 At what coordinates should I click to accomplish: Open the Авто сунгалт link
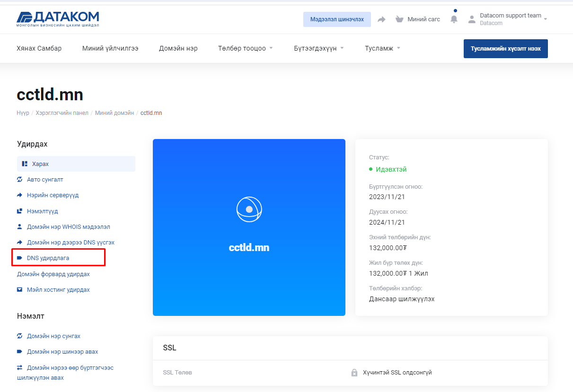click(45, 180)
